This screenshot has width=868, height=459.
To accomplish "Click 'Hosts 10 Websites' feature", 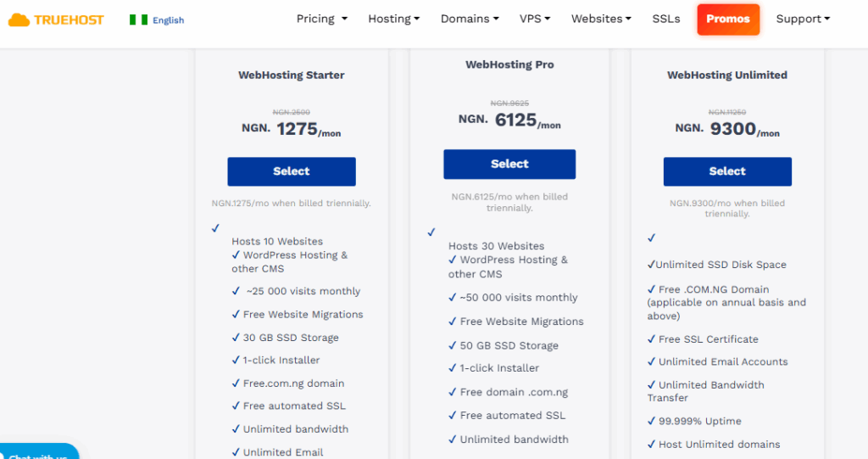I will [x=277, y=241].
